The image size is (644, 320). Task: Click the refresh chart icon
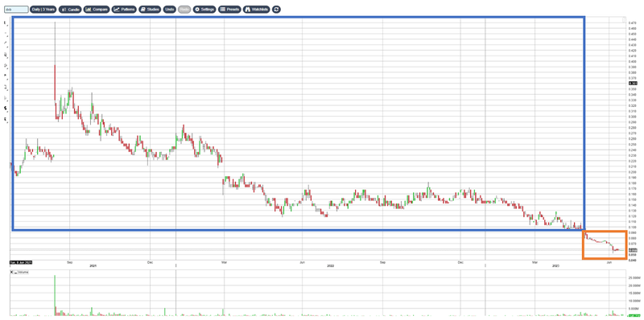[x=276, y=9]
